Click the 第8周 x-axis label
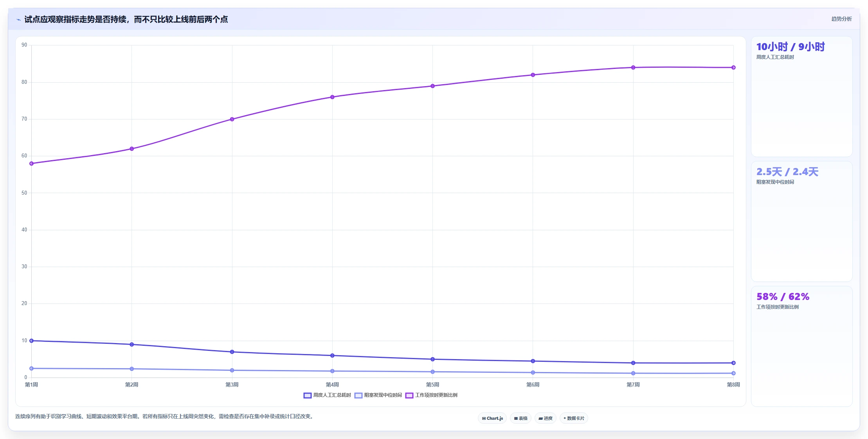Image resolution: width=868 pixels, height=439 pixels. (x=733, y=385)
